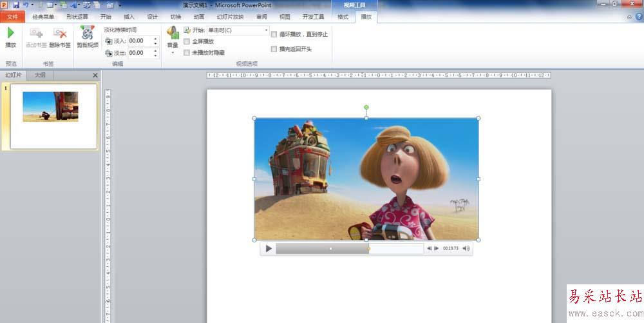Click the Play preview button in ribbon

pos(11,37)
